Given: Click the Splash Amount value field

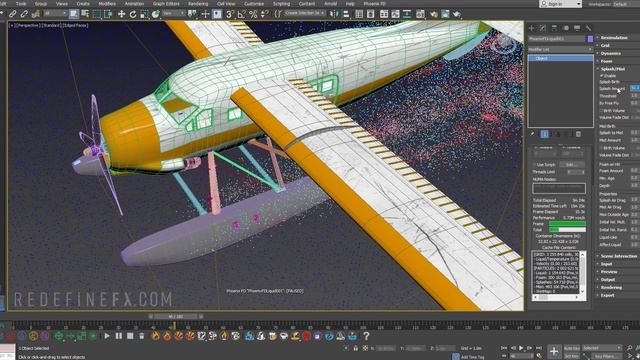Looking at the screenshot, I should (x=634, y=88).
